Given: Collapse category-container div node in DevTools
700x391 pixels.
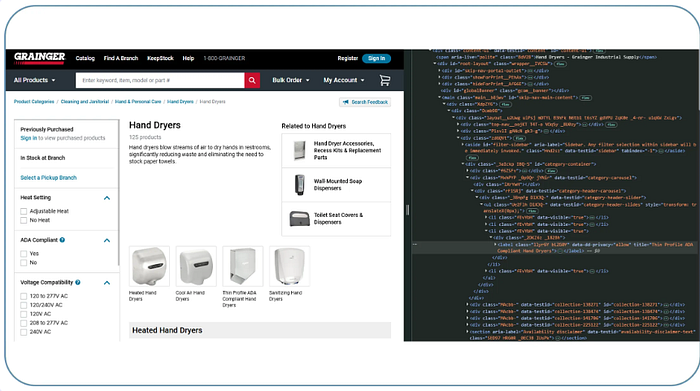Looking at the screenshot, I should [462, 164].
